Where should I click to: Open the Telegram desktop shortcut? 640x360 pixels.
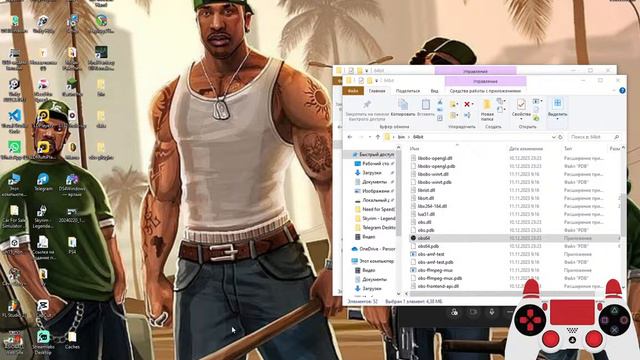[43, 182]
